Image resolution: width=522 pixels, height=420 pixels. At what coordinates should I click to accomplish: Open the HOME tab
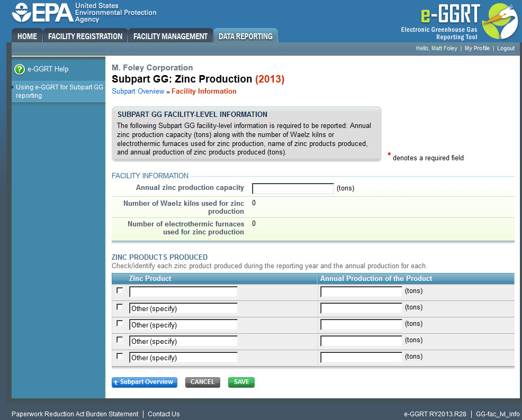28,36
